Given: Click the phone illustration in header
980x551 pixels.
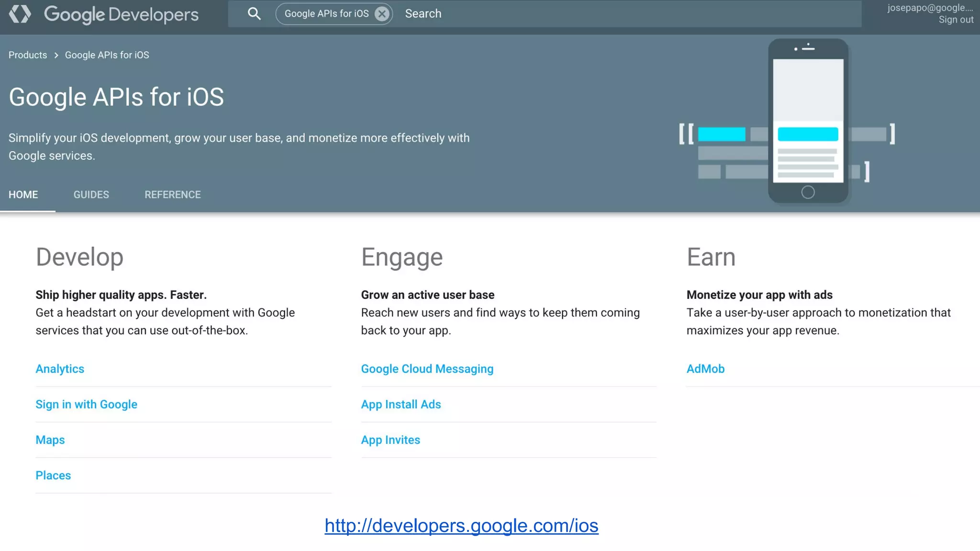Looking at the screenshot, I should [x=808, y=121].
